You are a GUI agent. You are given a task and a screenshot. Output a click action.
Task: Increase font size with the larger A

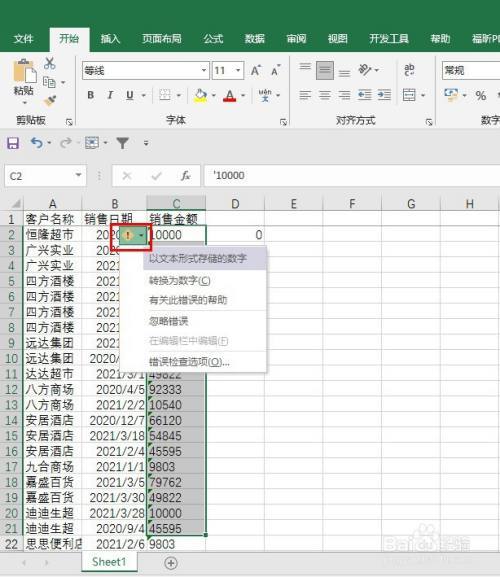256,70
